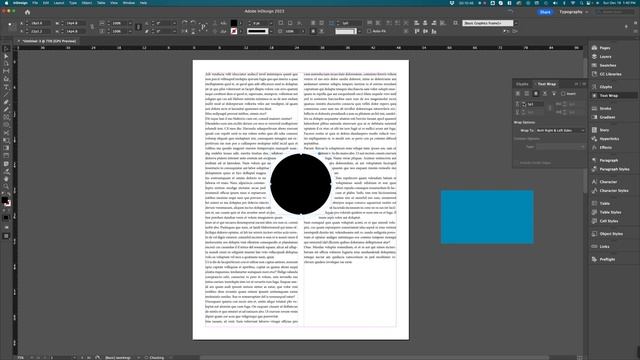Open the Cell Styles panel
Viewport: 640px width, 360px height.
coord(609,221)
